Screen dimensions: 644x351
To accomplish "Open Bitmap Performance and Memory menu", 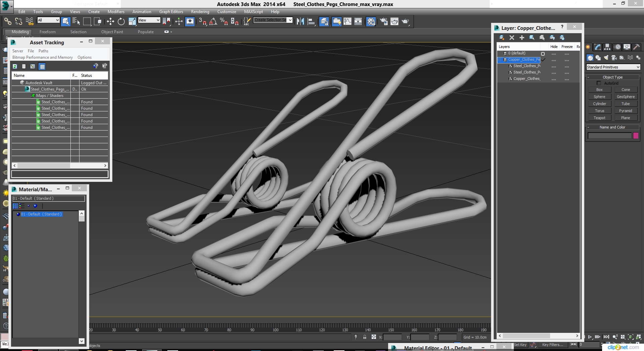I will click(x=42, y=57).
